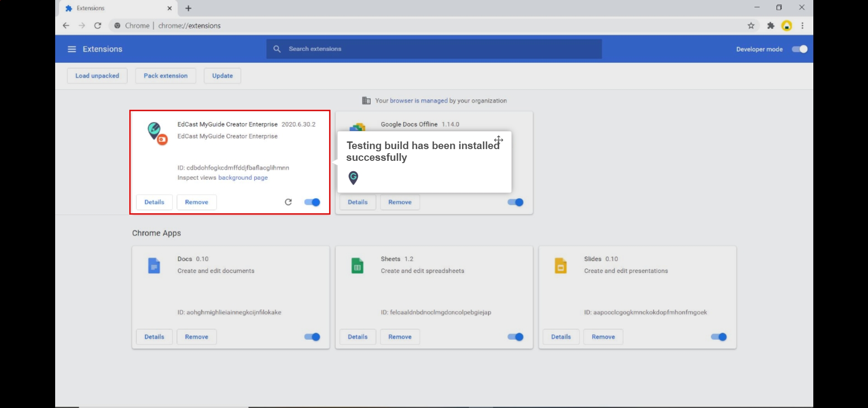
Task: Click the EdCast MyGuide Creator extension icon
Action: 157,133
